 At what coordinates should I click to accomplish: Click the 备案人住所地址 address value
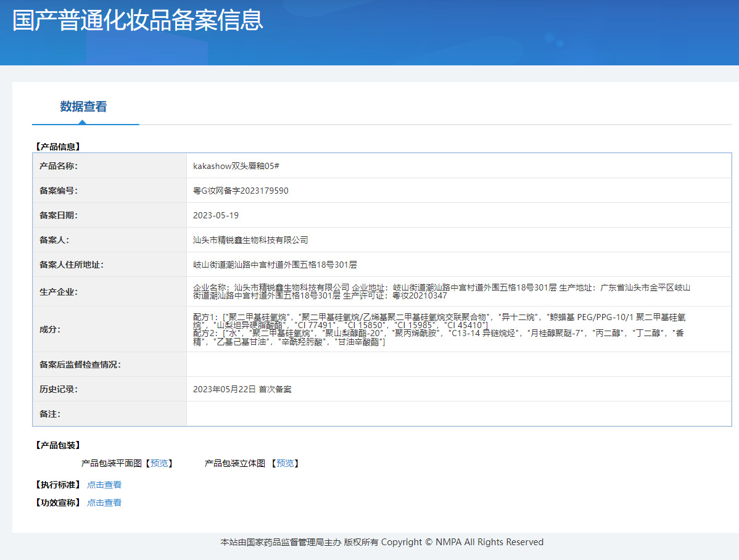tap(275, 265)
